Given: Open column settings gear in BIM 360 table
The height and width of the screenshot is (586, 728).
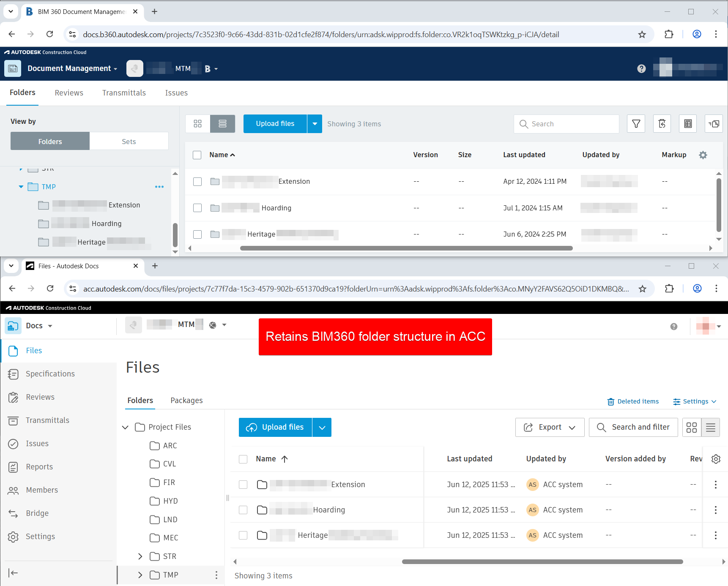Looking at the screenshot, I should coord(703,155).
